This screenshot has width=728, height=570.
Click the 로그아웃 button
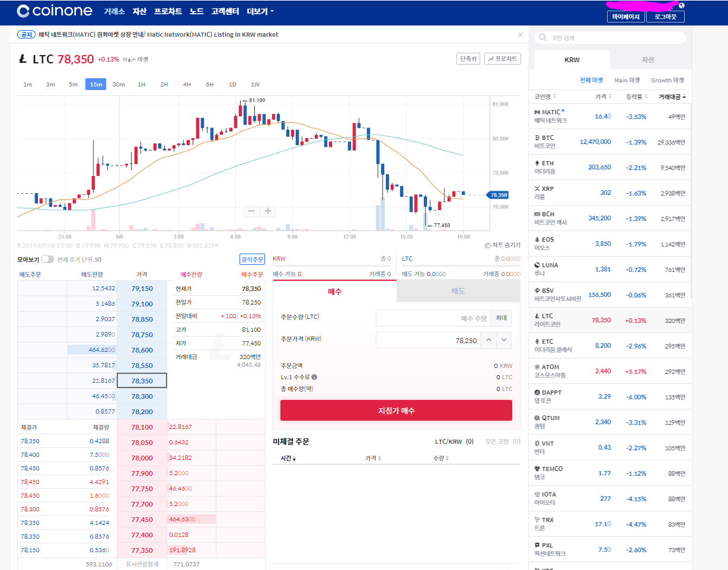(666, 17)
